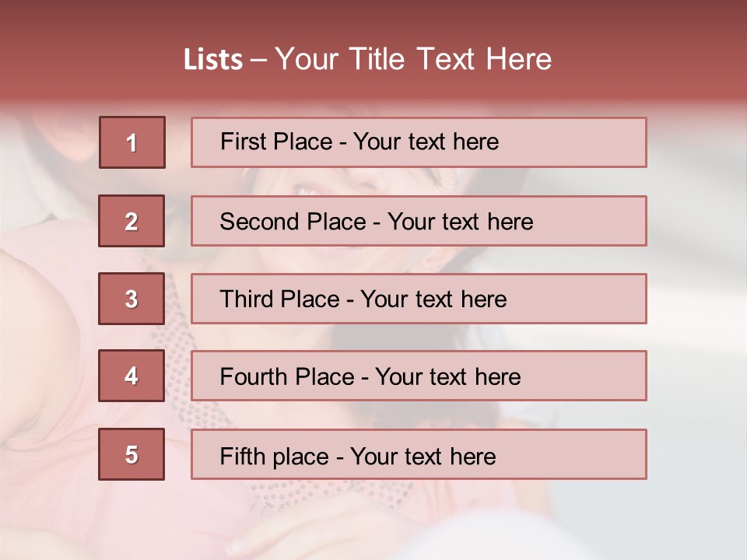Select the number 5 box
747x560 pixels.
132,454
